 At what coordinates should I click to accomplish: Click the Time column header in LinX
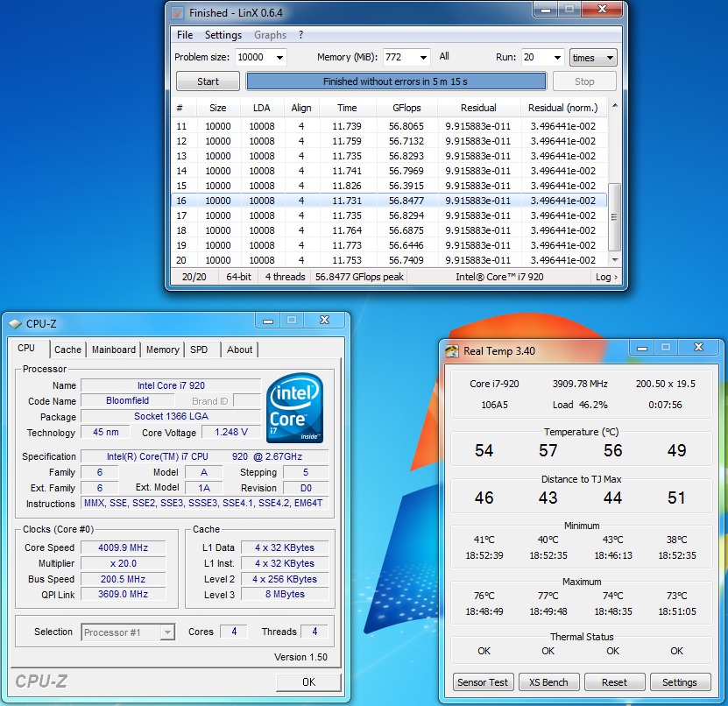pos(347,108)
